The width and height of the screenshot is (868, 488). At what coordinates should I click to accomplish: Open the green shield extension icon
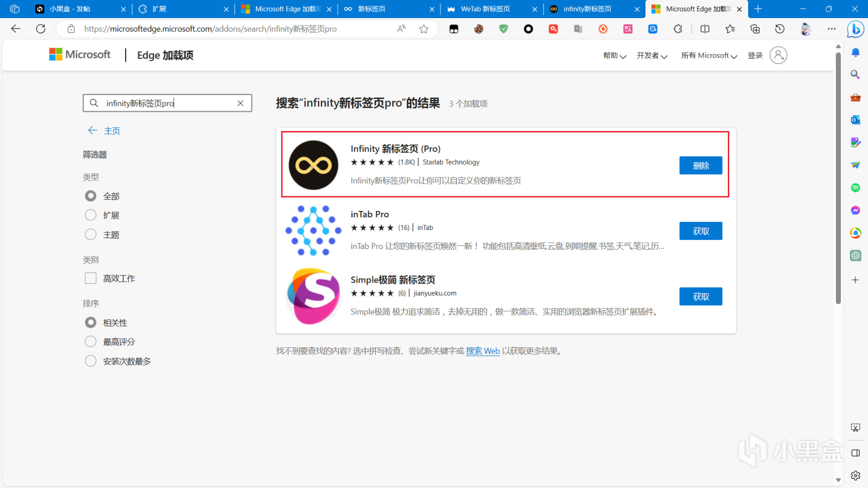(503, 29)
